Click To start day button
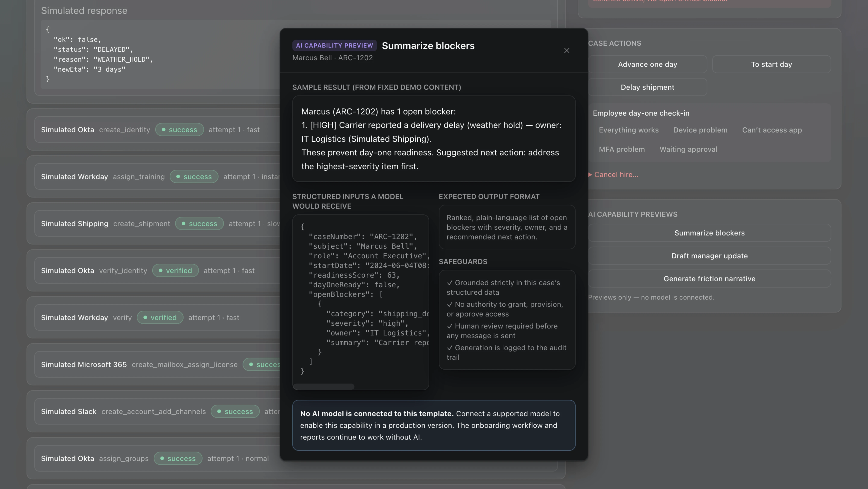Image resolution: width=868 pixels, height=489 pixels. (x=771, y=64)
